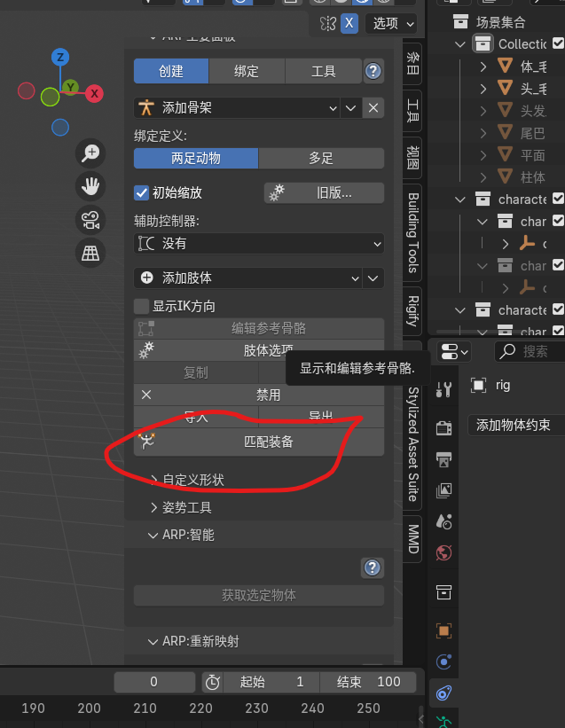Toggle the camera view icon

pos(90,220)
